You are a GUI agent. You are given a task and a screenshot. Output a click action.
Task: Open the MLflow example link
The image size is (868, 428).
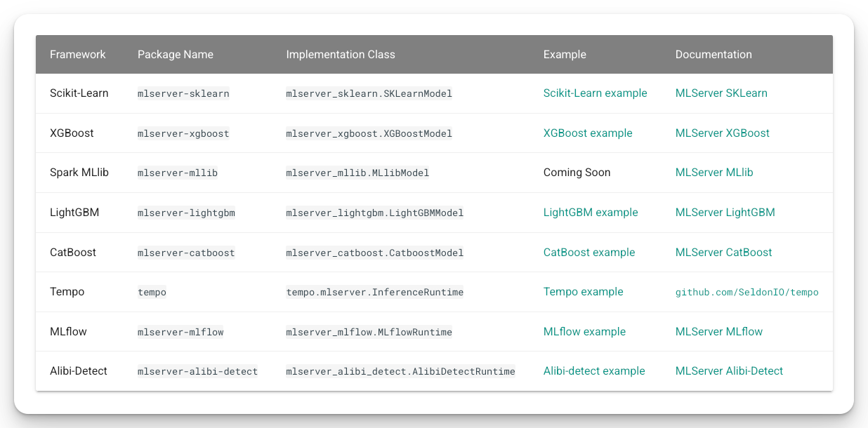tap(584, 332)
